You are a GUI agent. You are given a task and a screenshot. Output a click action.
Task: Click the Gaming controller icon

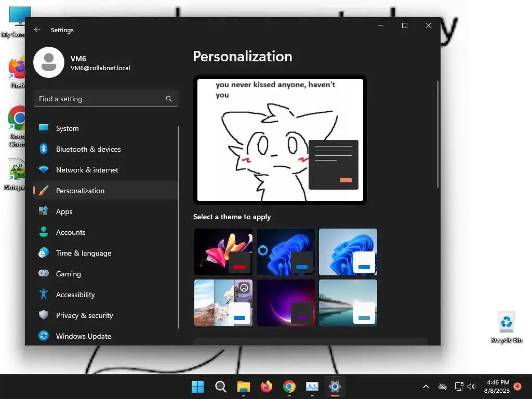point(44,273)
